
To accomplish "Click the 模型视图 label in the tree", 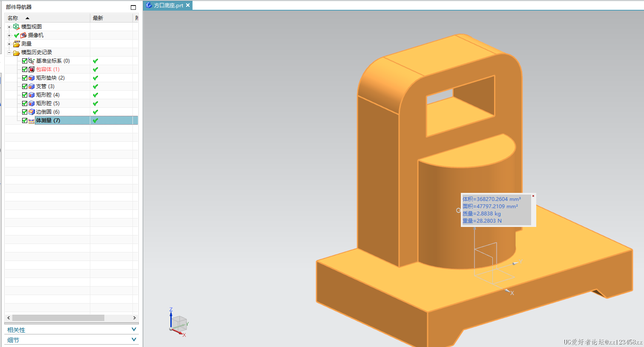I will (32, 26).
